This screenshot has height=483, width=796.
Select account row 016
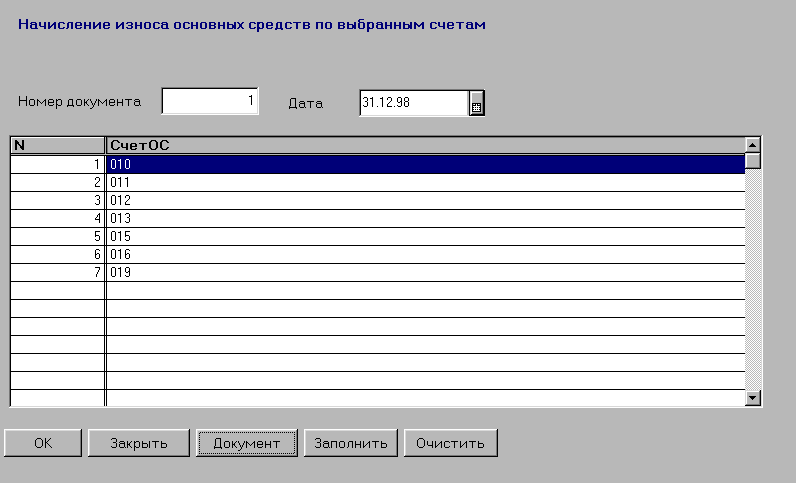point(425,254)
